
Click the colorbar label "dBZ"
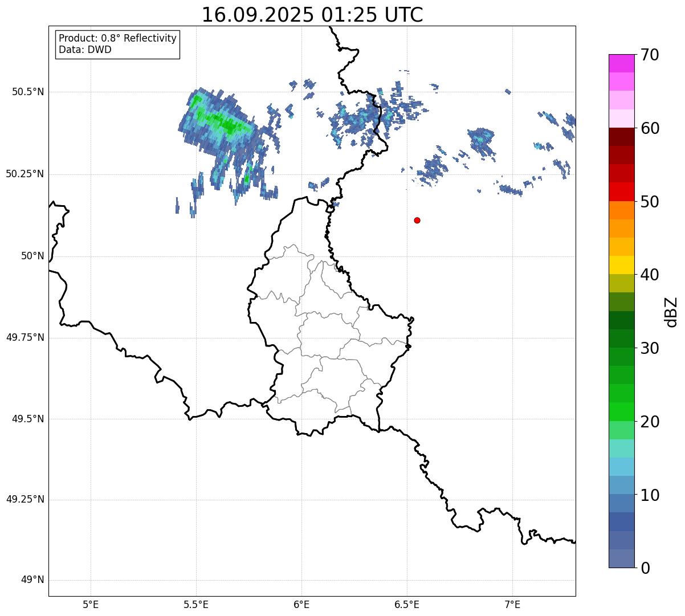tap(671, 311)
